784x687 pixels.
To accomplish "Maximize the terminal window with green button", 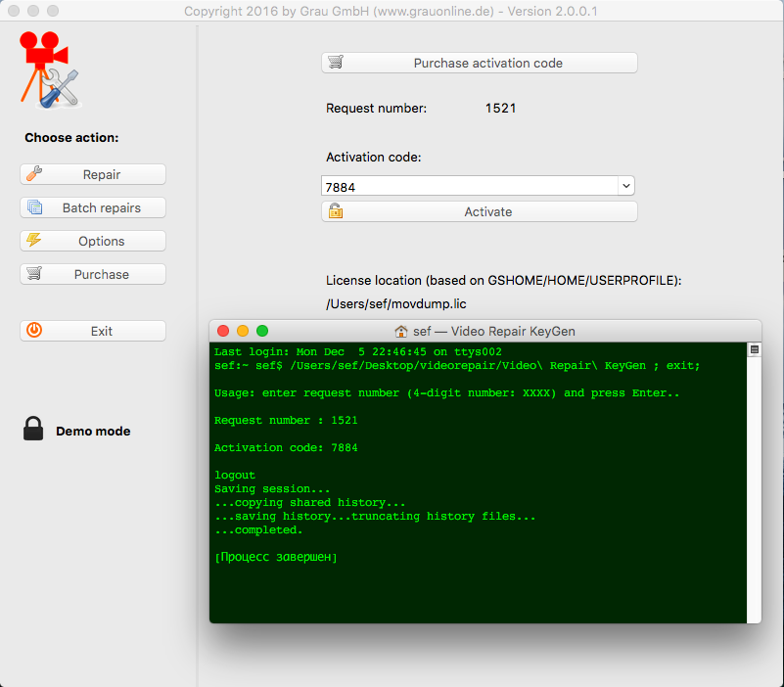I will click(262, 331).
